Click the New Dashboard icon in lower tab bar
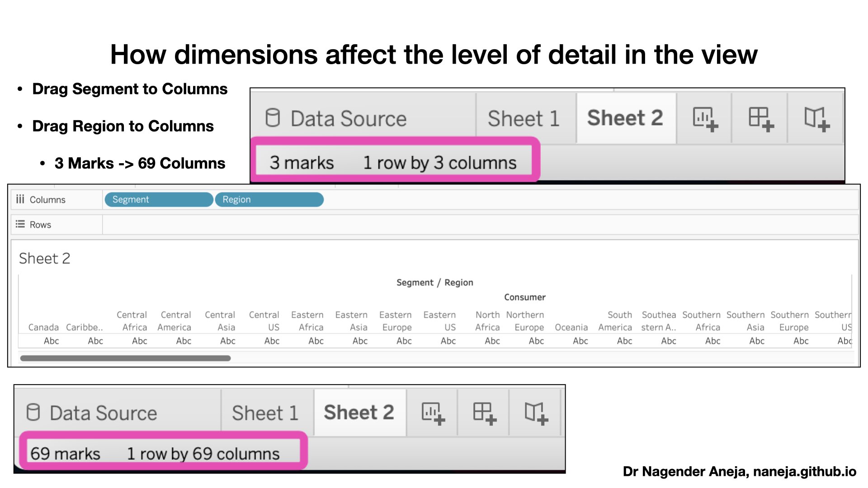The width and height of the screenshot is (868, 488). pyautogui.click(x=485, y=413)
